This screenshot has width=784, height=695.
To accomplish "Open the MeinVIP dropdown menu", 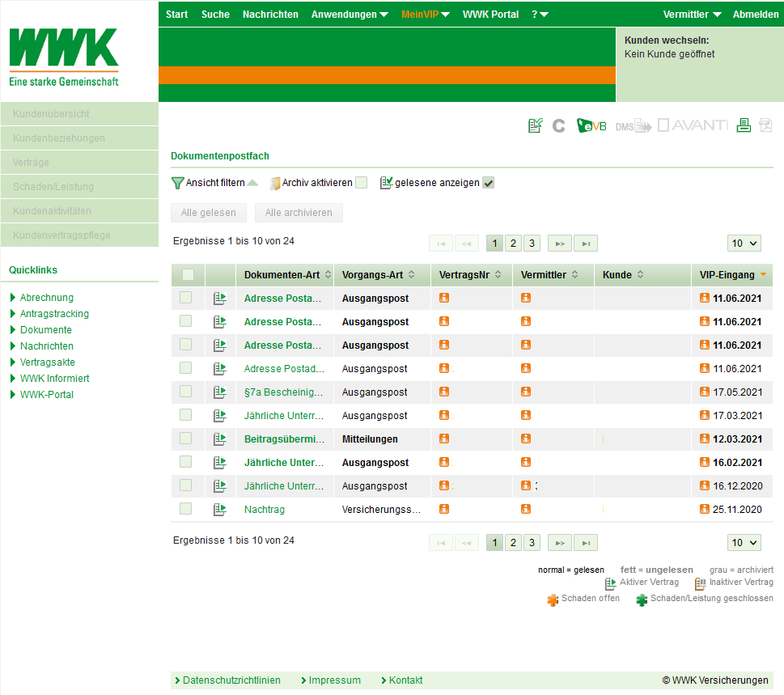I will [x=426, y=15].
